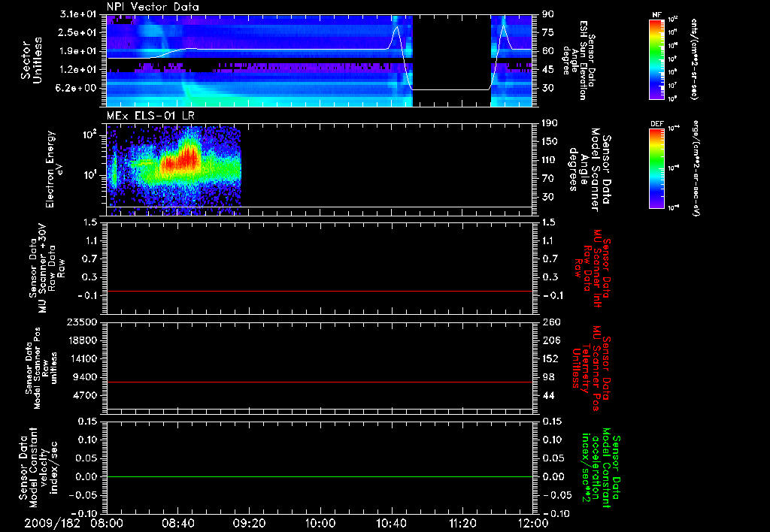Viewport: 770px width, 532px height.
Task: Click the 08:40 time axis label
Action: pos(177,523)
